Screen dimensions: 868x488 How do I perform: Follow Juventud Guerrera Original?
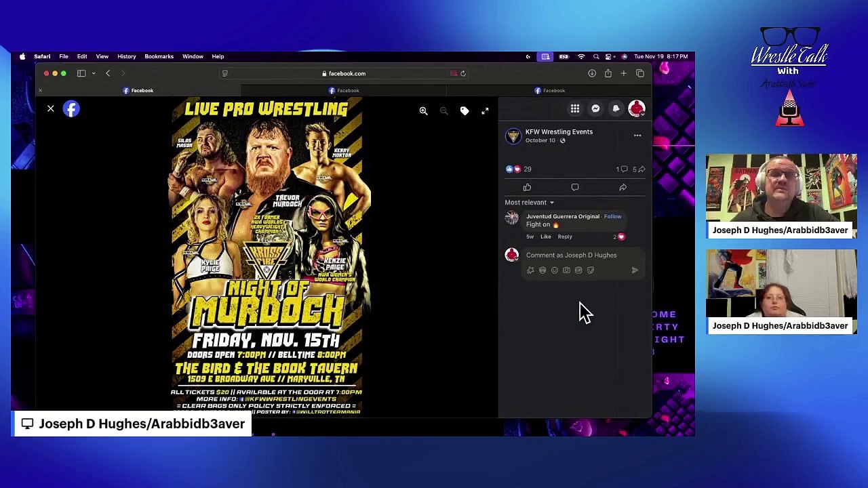pos(612,216)
